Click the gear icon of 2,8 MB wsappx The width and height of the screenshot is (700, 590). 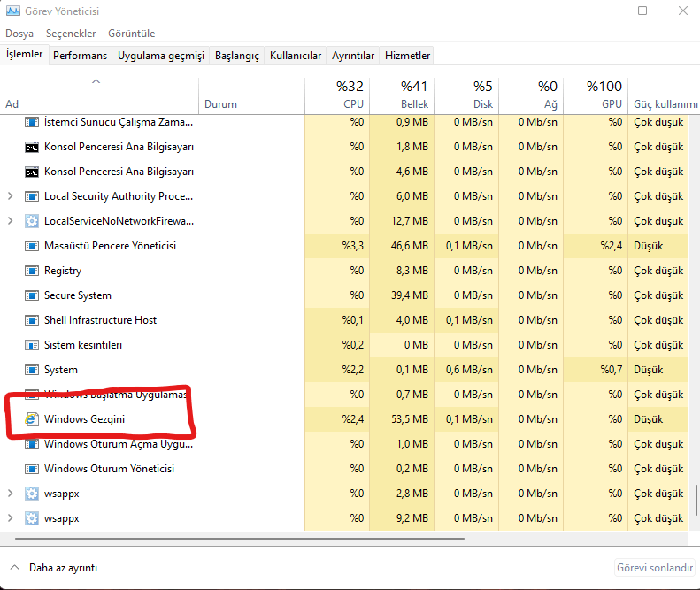point(32,494)
